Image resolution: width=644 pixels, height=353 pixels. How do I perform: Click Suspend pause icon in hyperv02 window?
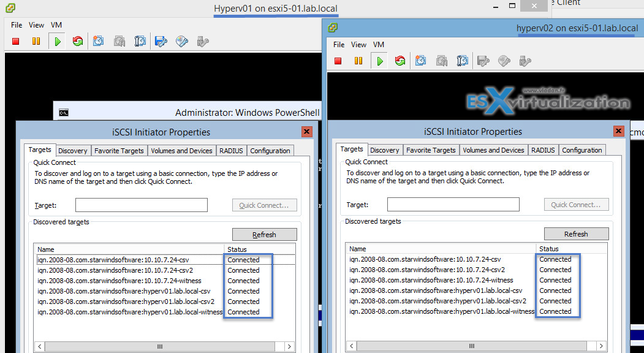point(358,61)
